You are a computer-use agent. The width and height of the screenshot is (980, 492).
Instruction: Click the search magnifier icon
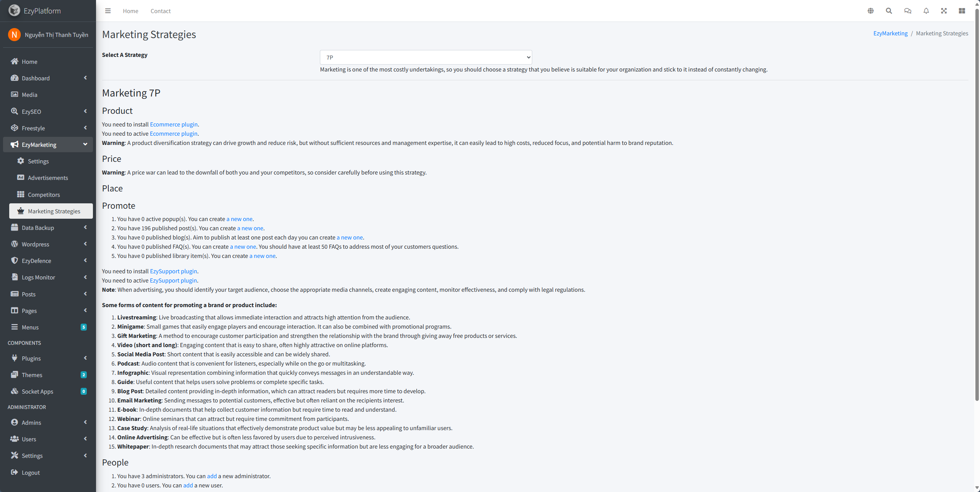889,11
